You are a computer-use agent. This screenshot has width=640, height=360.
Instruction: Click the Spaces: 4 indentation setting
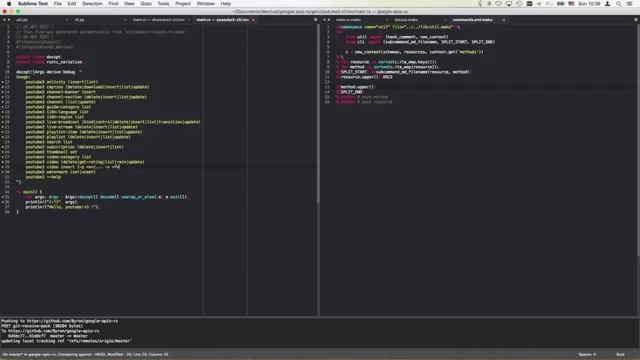(587, 354)
